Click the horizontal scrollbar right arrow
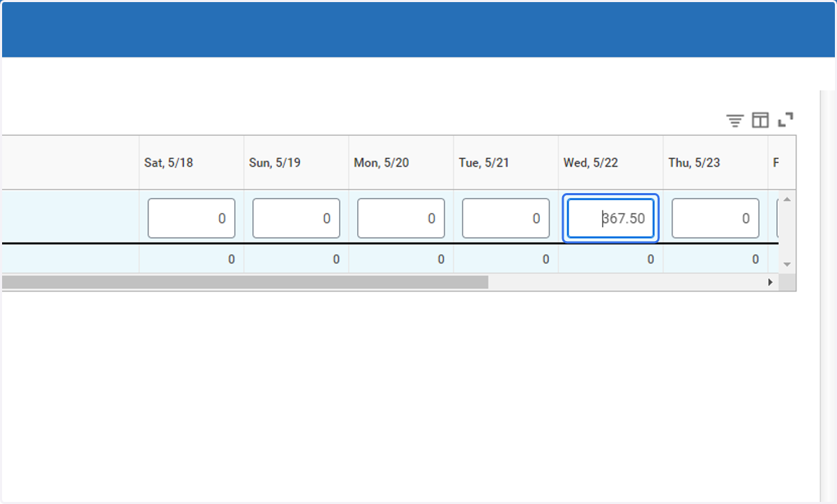The width and height of the screenshot is (837, 504). tap(771, 282)
